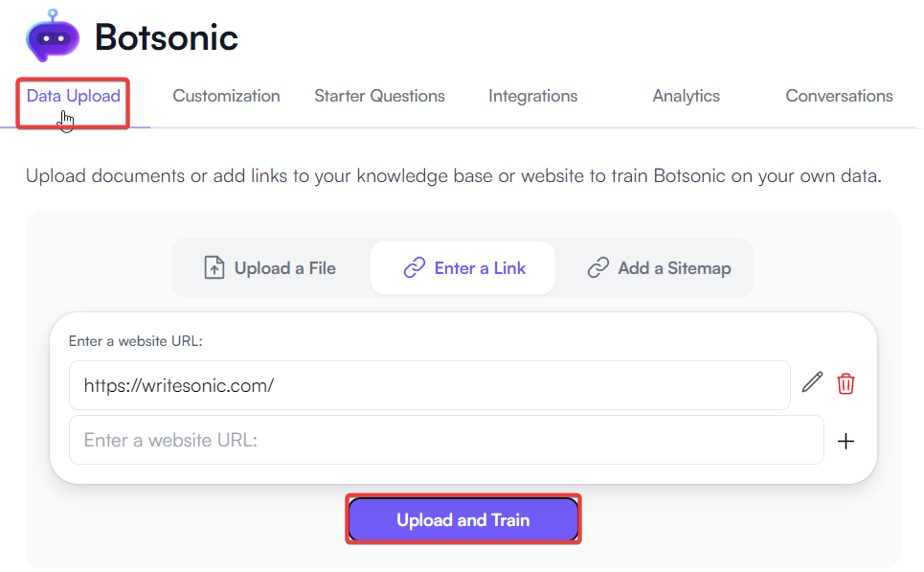
Task: View the Analytics tab
Action: point(686,96)
